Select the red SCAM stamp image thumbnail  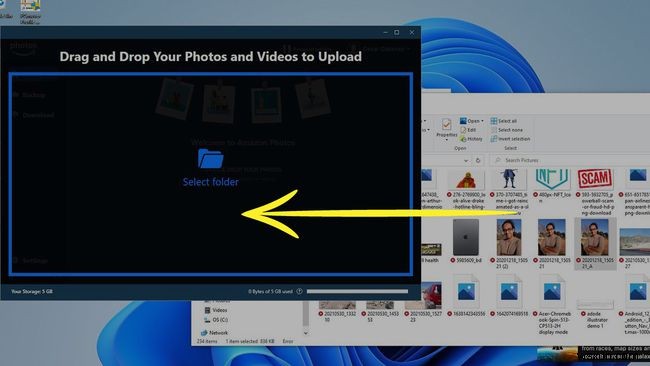(594, 179)
